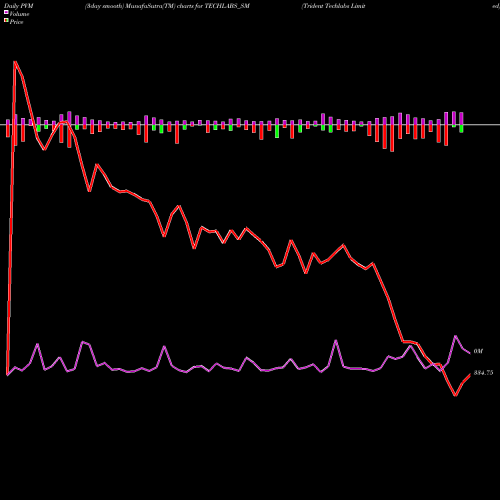Click the 0M volume value label
Screen dimensions: 500x500
coord(478,351)
